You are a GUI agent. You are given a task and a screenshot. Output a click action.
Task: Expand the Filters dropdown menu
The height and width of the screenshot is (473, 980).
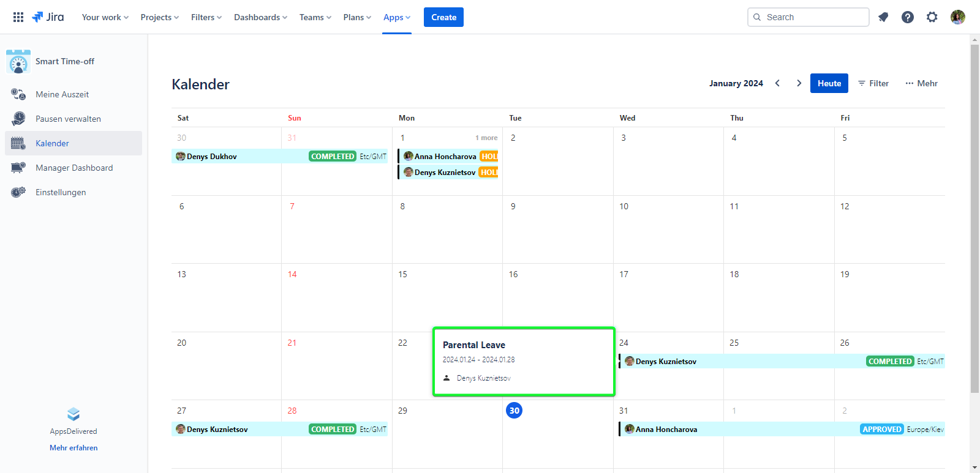pyautogui.click(x=206, y=17)
